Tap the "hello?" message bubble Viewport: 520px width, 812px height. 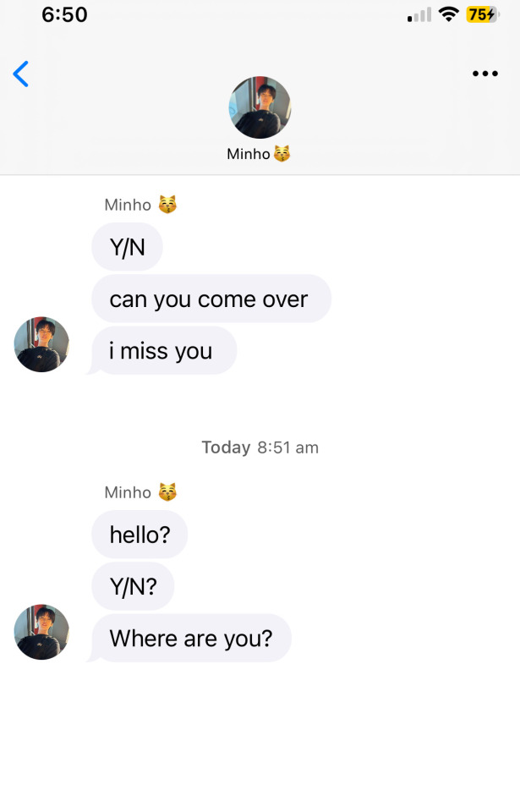coord(140,534)
